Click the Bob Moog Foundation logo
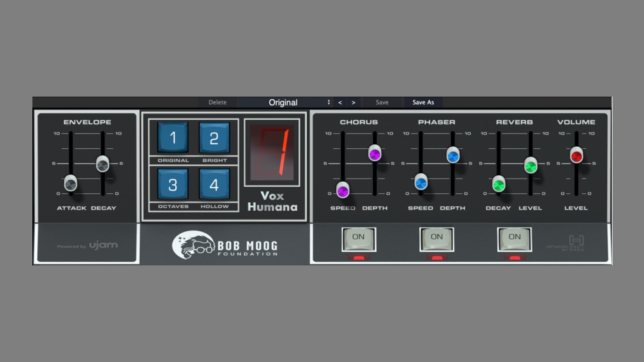 tap(224, 245)
